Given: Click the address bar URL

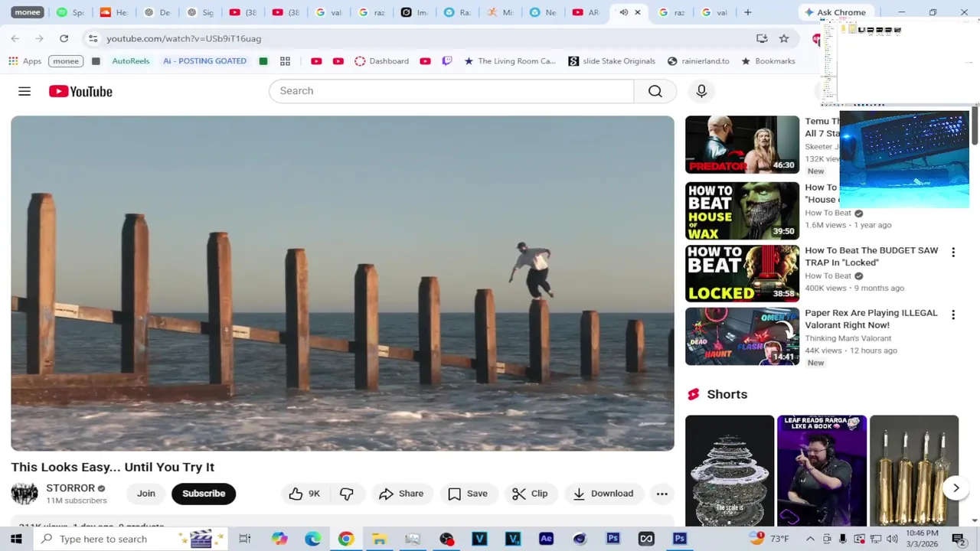Looking at the screenshot, I should point(184,38).
